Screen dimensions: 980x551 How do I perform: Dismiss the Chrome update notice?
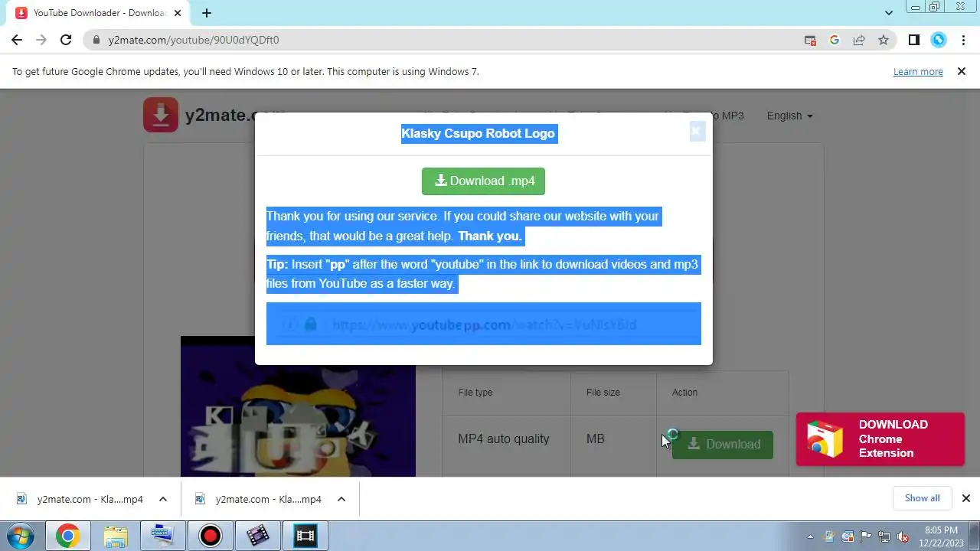click(962, 71)
